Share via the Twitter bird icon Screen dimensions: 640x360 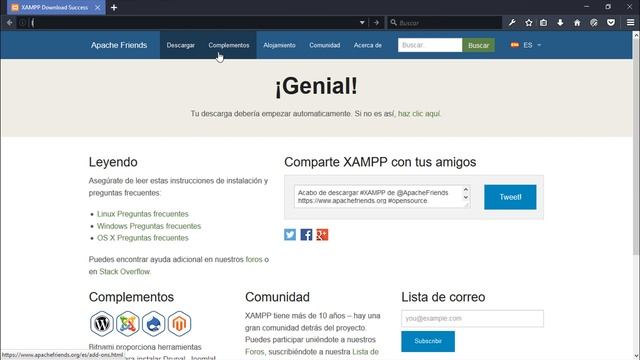tap(290, 235)
